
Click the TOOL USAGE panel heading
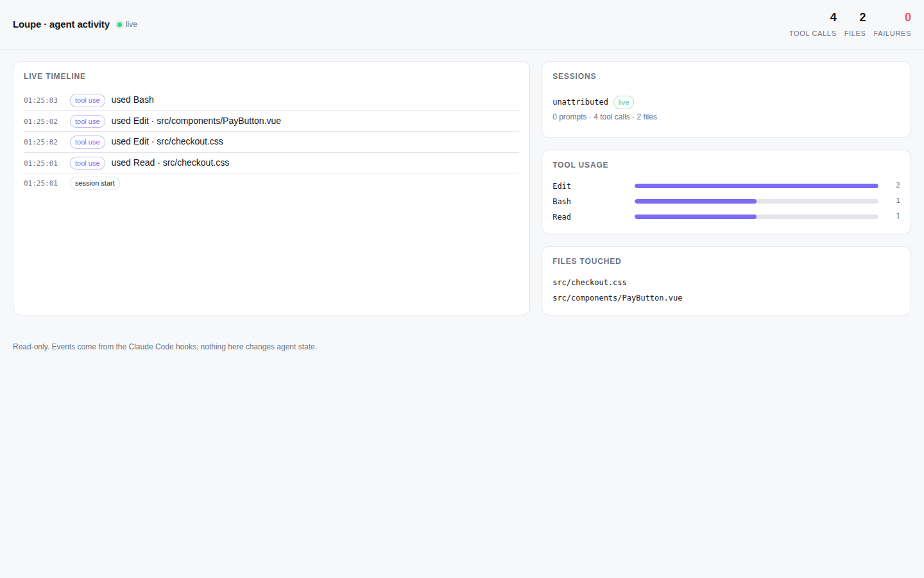(x=580, y=165)
